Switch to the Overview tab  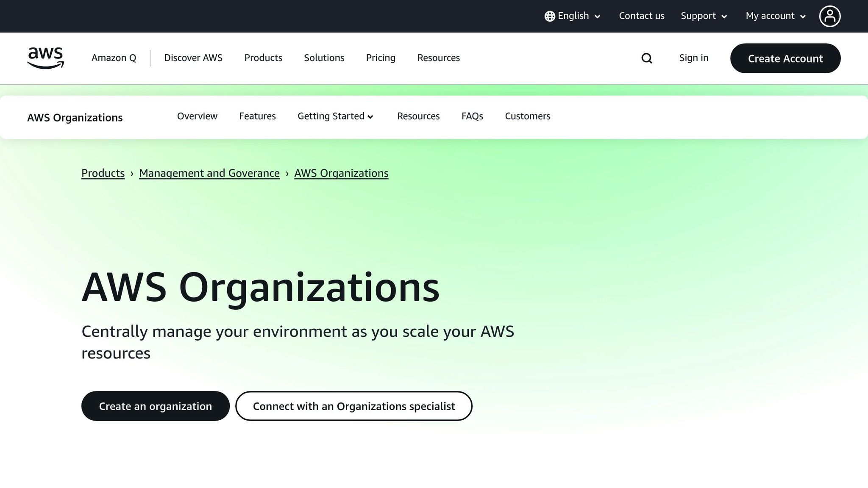pyautogui.click(x=197, y=116)
